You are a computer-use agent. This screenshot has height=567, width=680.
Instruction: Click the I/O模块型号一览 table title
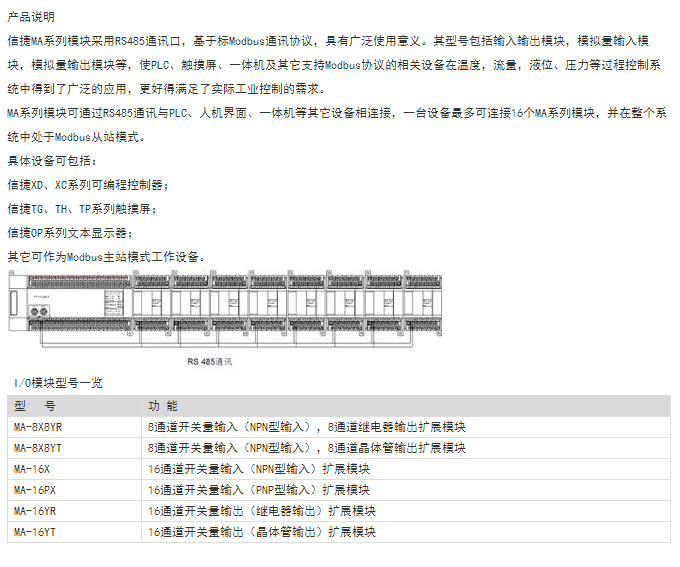(x=58, y=383)
